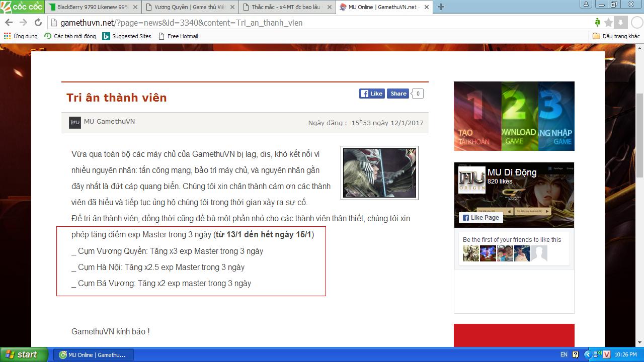The height and width of the screenshot is (362, 644).
Task: Click the green Vietnamese typing toggle icon
Action: [597, 23]
